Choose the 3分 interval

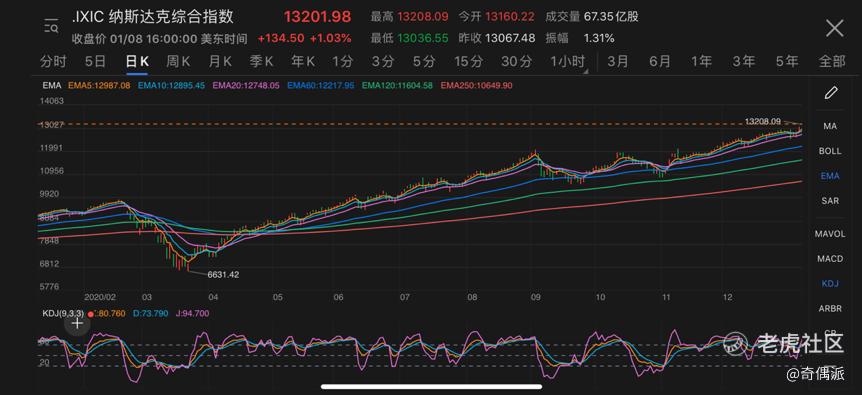pyautogui.click(x=383, y=62)
